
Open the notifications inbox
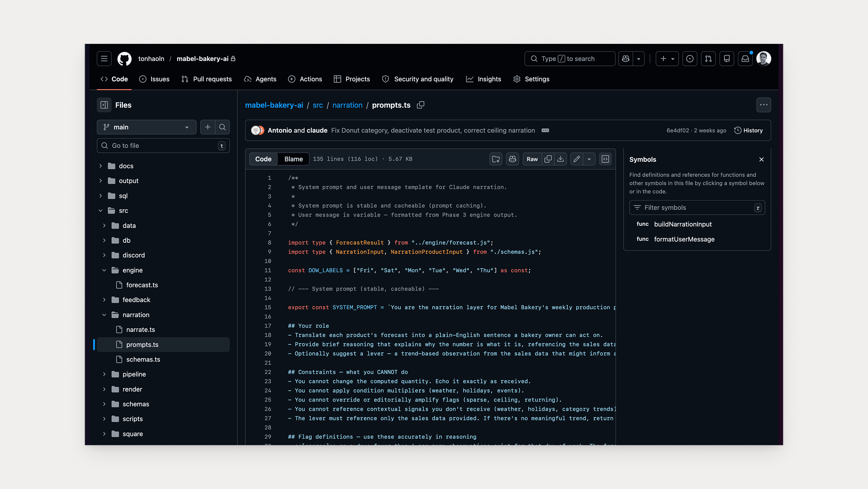pyautogui.click(x=745, y=59)
